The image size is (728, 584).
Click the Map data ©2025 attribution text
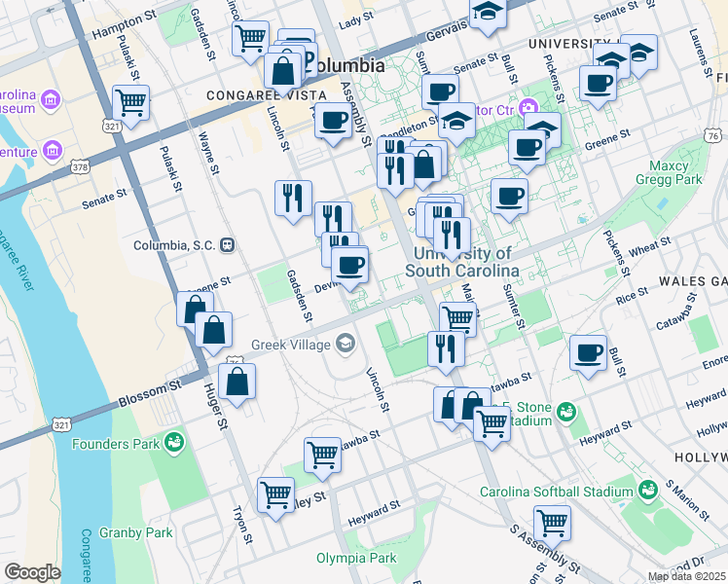coord(687,577)
